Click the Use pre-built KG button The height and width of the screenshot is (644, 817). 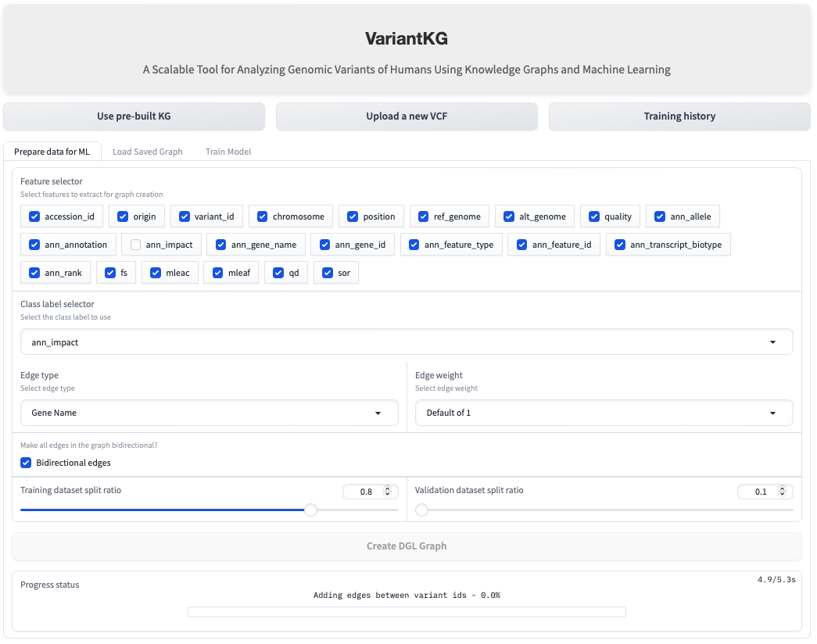[134, 116]
